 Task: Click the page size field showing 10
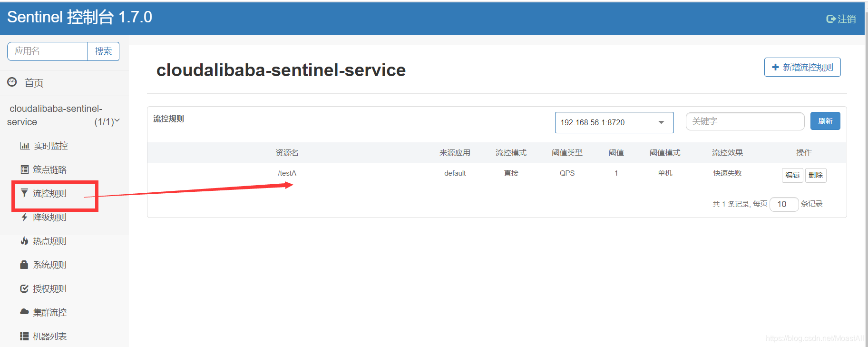pos(784,204)
